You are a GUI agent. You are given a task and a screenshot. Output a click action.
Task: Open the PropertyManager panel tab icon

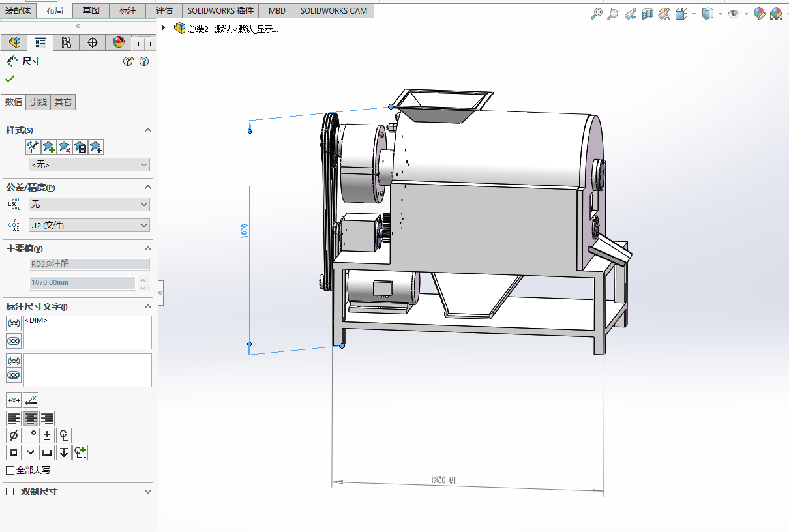coord(40,43)
